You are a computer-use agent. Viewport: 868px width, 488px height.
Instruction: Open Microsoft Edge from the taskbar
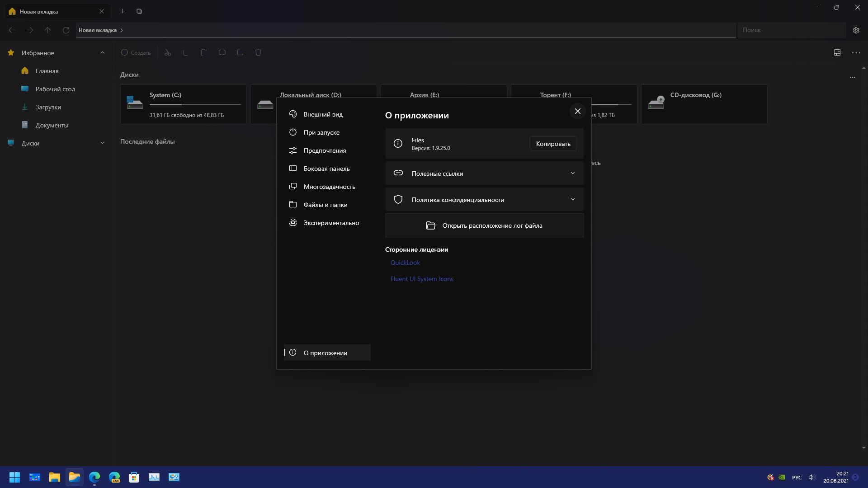click(x=94, y=477)
